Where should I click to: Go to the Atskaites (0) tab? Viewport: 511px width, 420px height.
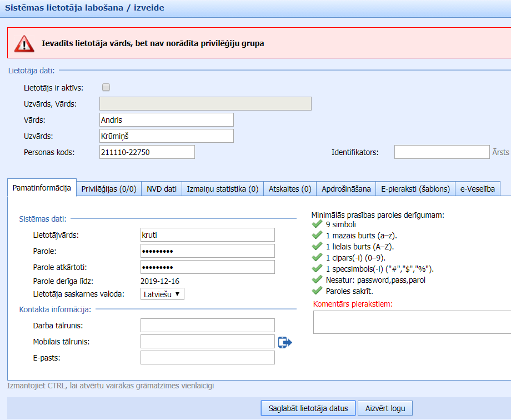(290, 189)
